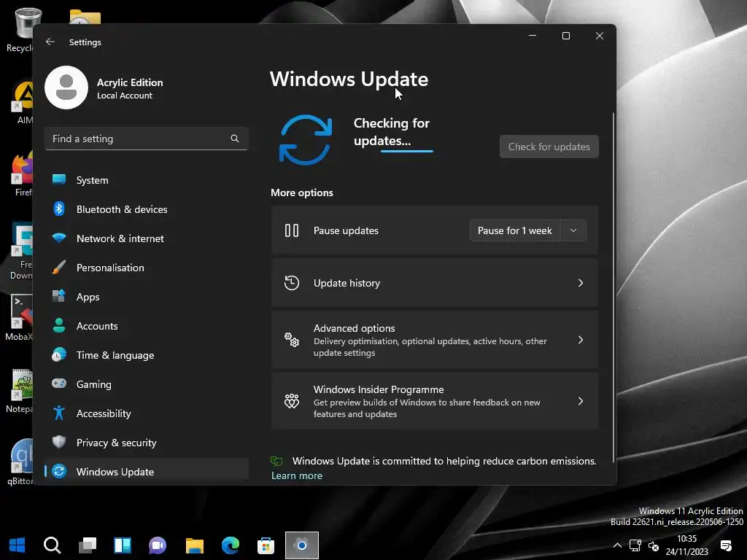Expand the Pause for 1 week dropdown arrow
The height and width of the screenshot is (560, 747).
(573, 230)
